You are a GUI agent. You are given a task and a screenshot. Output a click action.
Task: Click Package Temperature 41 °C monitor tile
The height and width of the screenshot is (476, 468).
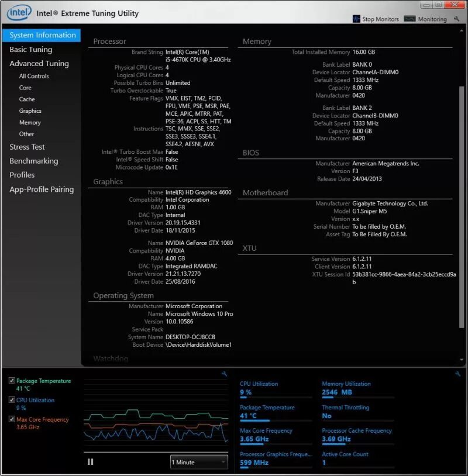tap(276, 413)
